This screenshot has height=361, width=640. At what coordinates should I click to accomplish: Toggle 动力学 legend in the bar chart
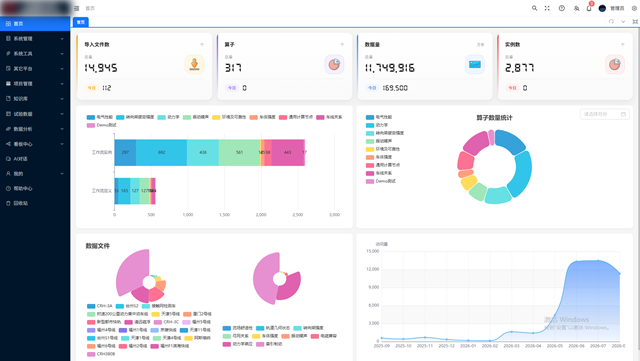coord(168,117)
